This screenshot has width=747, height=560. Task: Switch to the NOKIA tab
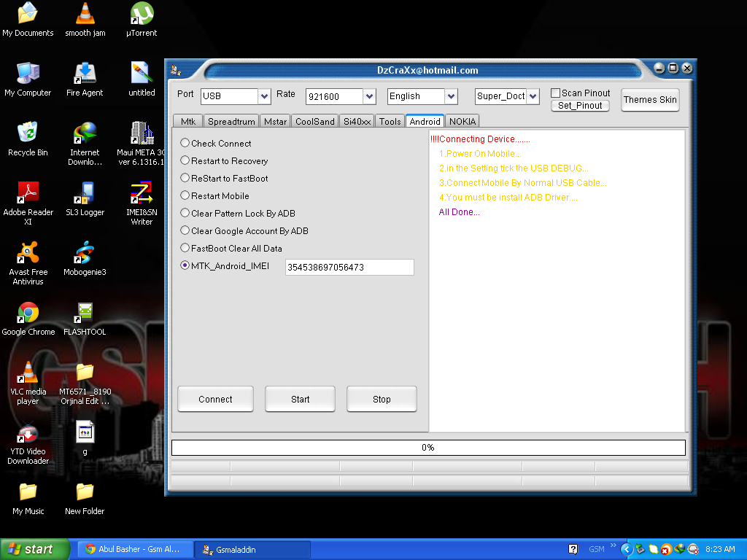tap(462, 122)
